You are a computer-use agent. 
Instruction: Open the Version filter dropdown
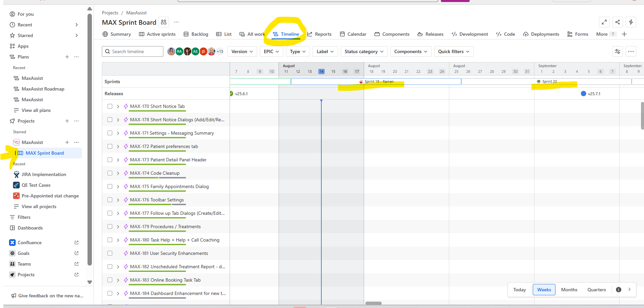(x=242, y=51)
